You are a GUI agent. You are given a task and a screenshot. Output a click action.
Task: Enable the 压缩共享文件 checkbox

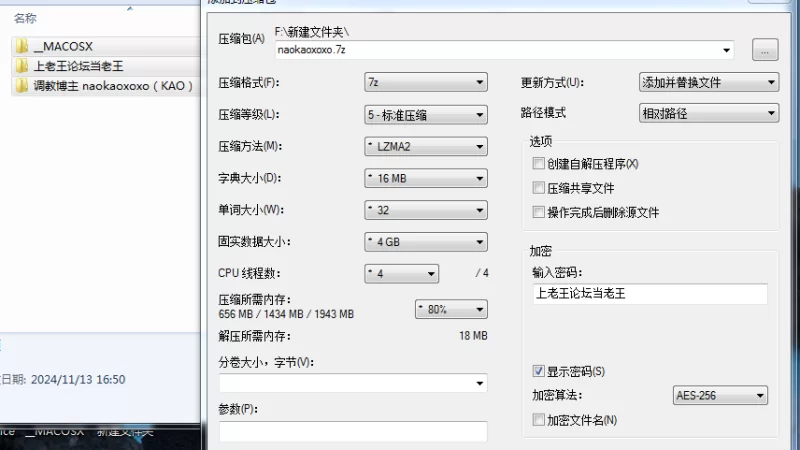538,188
